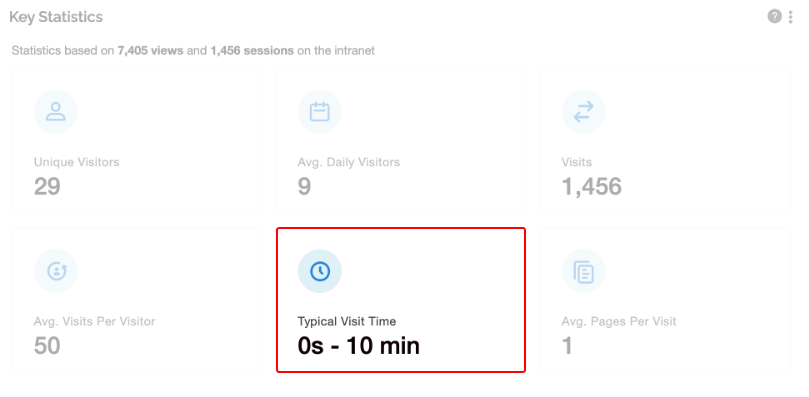The width and height of the screenshot is (809, 397).
Task: Click the help question mark icon
Action: coord(774,17)
